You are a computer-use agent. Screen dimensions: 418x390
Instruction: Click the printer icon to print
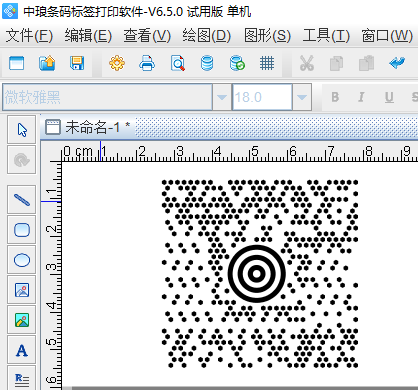coord(147,63)
